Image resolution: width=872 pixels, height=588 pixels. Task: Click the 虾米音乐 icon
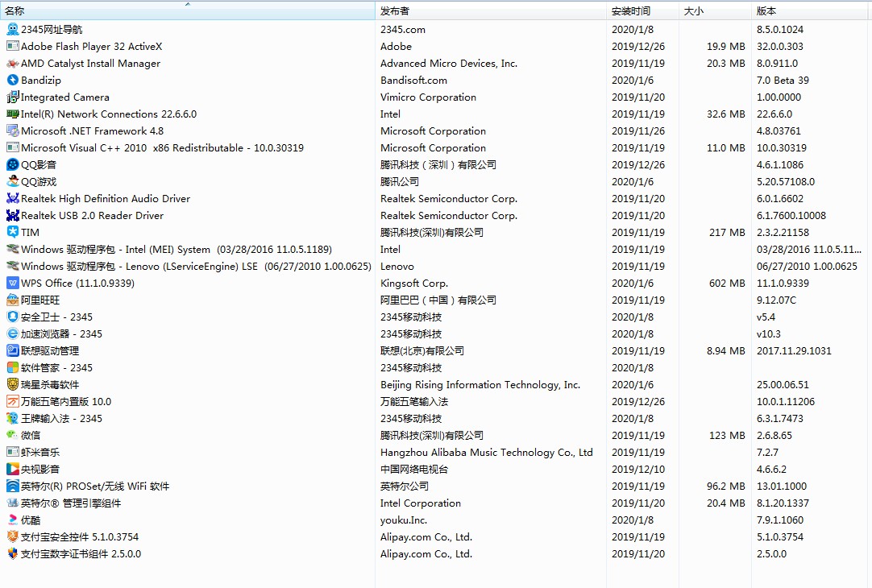pos(12,453)
